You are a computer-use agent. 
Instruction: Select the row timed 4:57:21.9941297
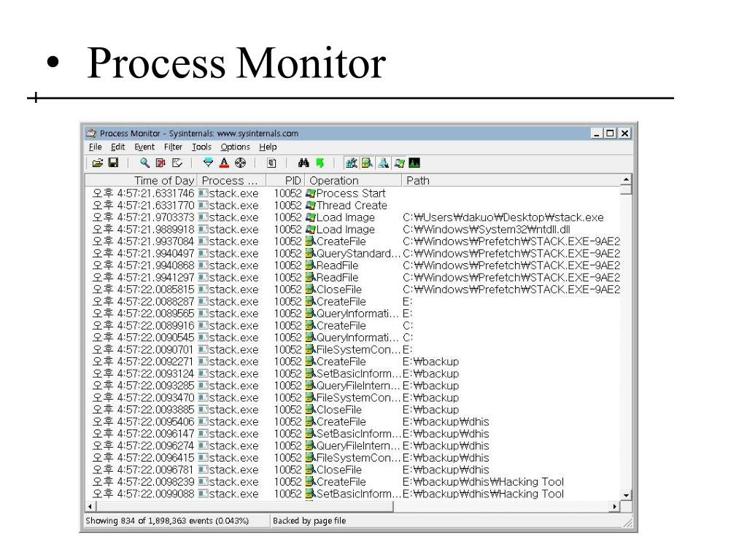352,278
